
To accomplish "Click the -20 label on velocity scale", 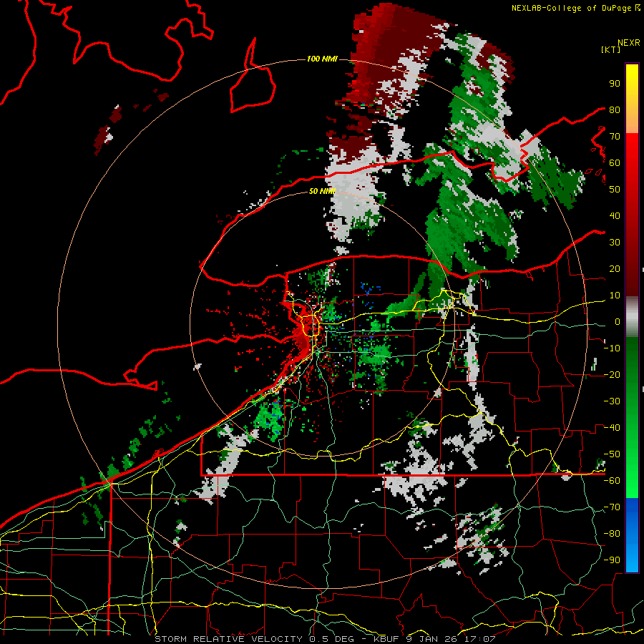I will tap(612, 374).
